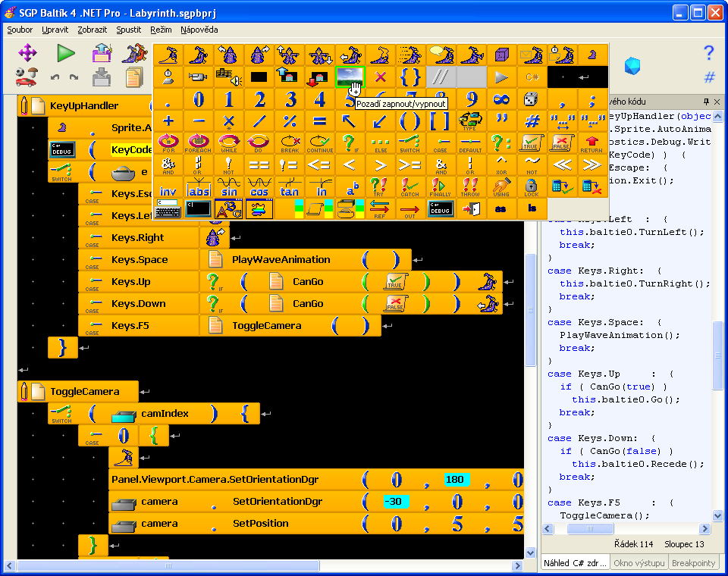728x576 pixels.
Task: Select the infinity symbol block
Action: tap(501, 99)
